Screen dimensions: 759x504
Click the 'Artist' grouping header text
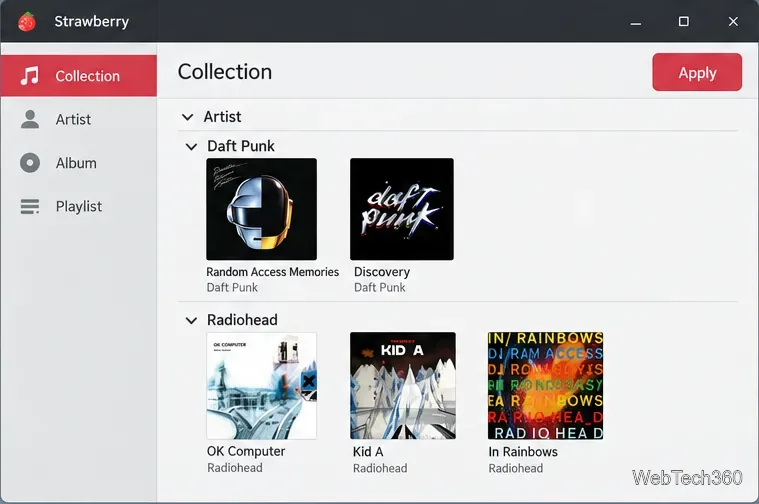point(222,117)
